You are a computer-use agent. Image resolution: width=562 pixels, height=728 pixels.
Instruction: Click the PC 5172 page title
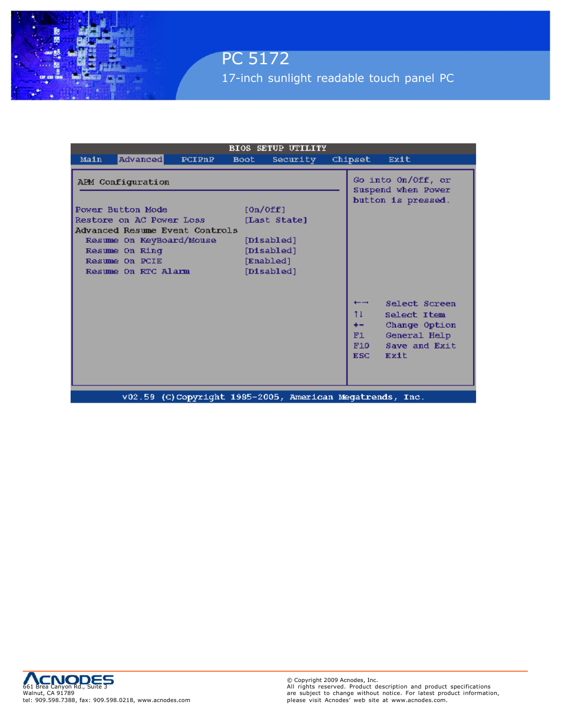coord(256,58)
